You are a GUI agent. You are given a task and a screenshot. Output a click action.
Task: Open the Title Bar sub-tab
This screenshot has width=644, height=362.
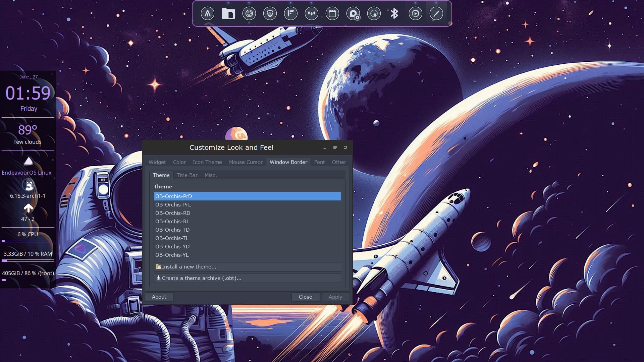[x=187, y=175]
